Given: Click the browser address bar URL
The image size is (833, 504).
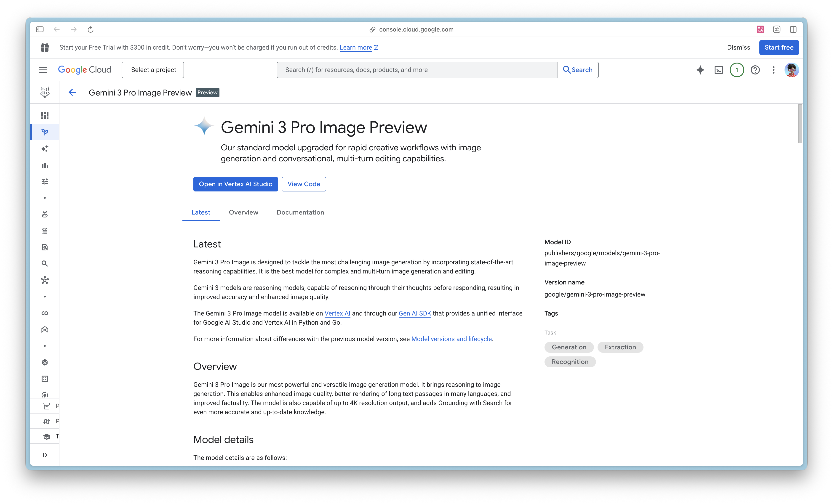Looking at the screenshot, I should [416, 29].
